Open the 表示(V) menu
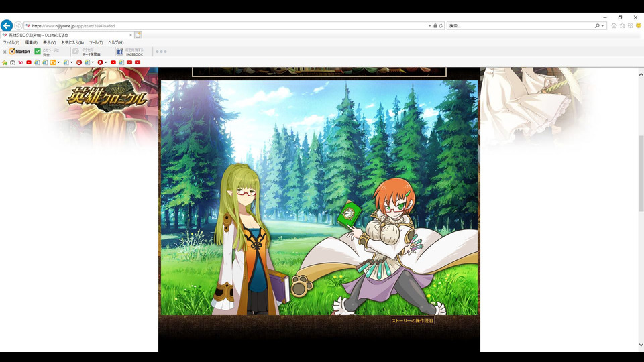Screen dimensions: 644x362 (x=49, y=42)
